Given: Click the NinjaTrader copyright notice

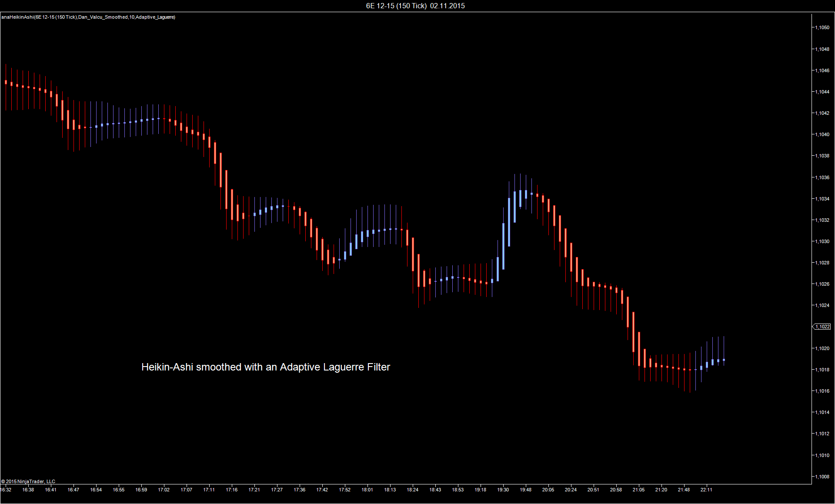Looking at the screenshot, I should coord(28,481).
